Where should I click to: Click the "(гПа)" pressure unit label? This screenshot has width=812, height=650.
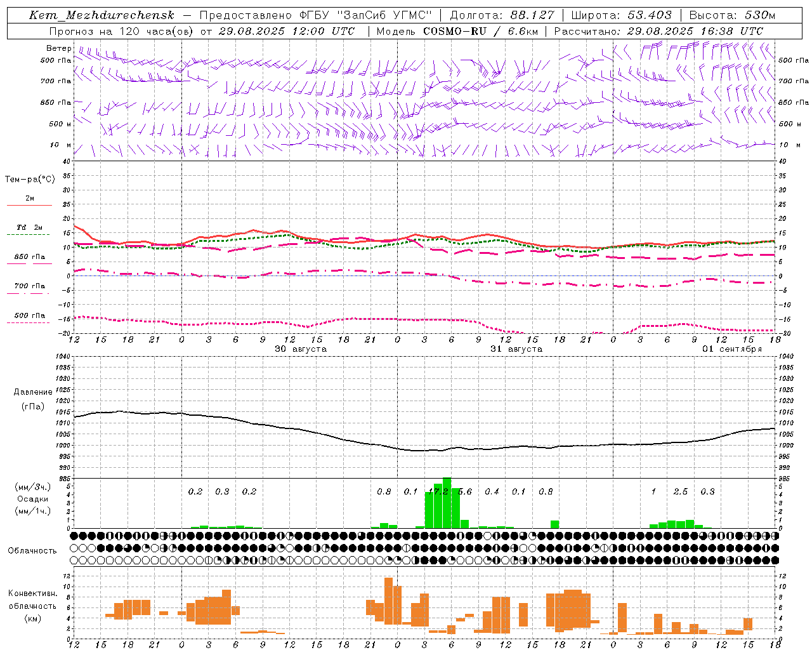click(x=33, y=407)
